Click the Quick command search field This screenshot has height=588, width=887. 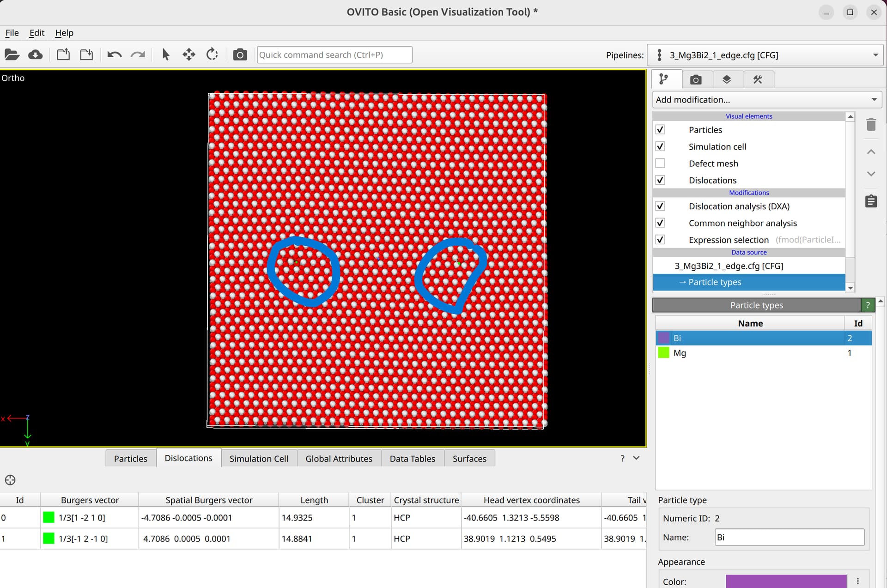334,55
